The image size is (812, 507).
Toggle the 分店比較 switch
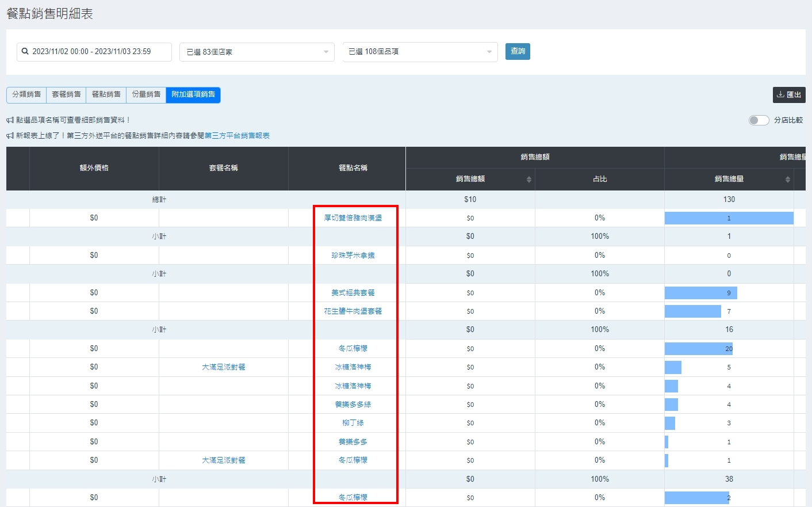(x=759, y=120)
